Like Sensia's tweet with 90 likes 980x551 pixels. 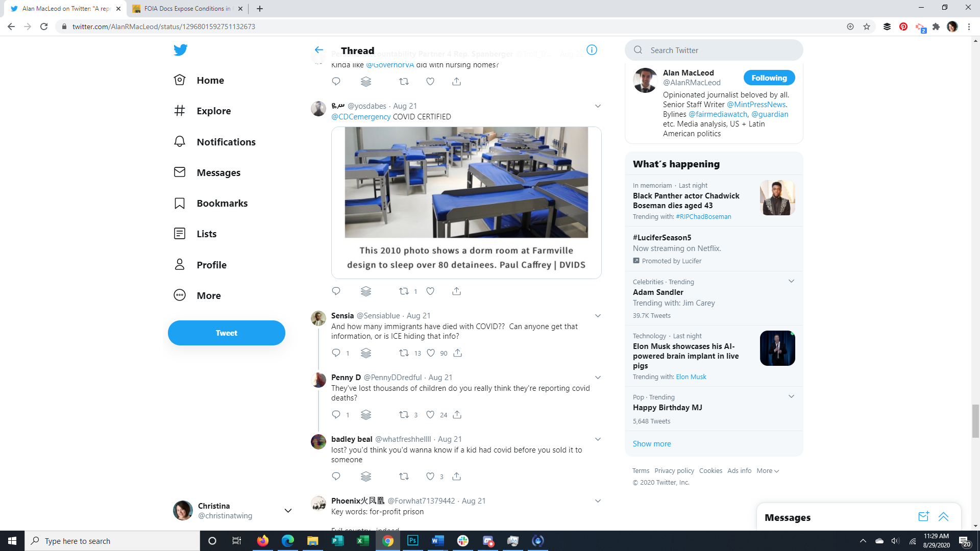coord(431,353)
